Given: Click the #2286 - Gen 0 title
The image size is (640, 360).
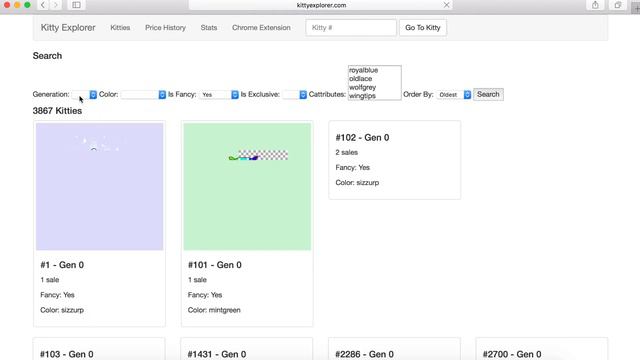Looking at the screenshot, I should click(x=364, y=354).
